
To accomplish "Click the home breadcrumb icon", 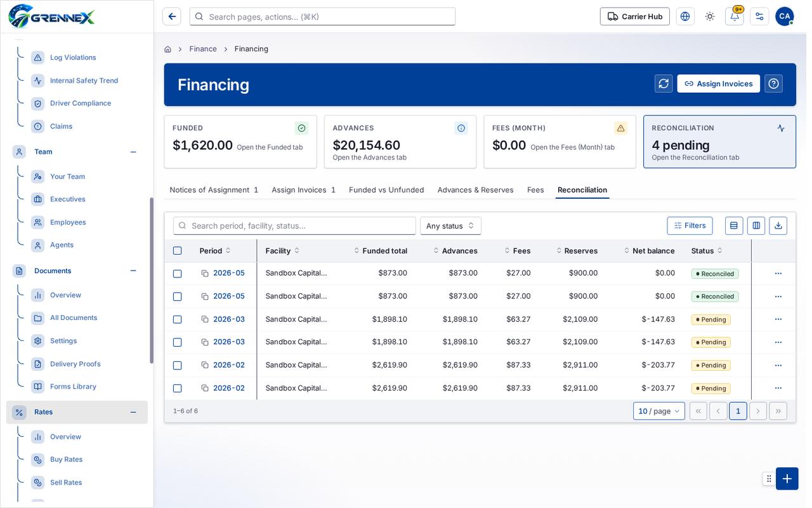I will point(167,49).
